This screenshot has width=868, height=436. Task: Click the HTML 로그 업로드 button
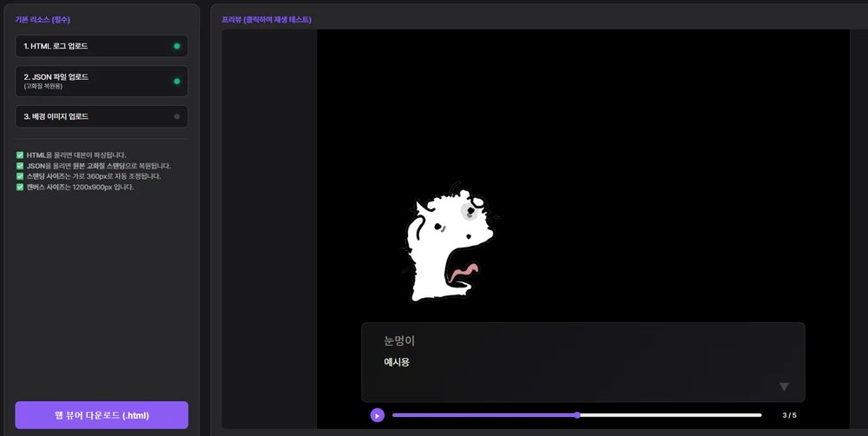tap(102, 46)
